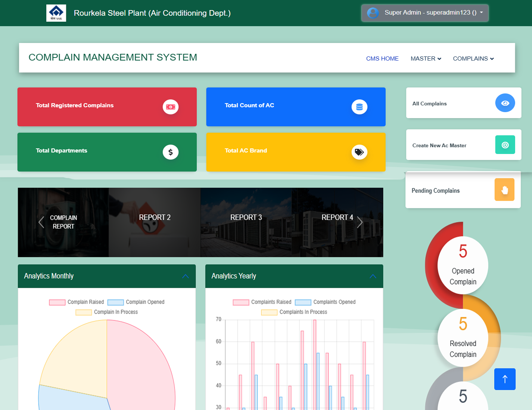This screenshot has height=410, width=532.
Task: Click the money icon on Total Registered Complains
Action: (171, 107)
